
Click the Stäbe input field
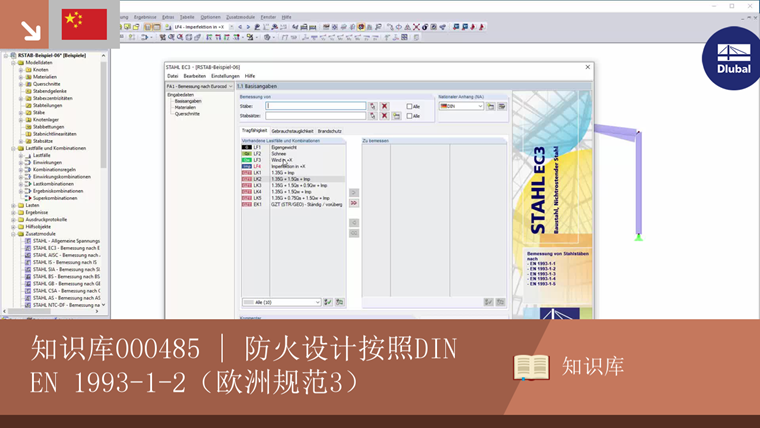316,106
